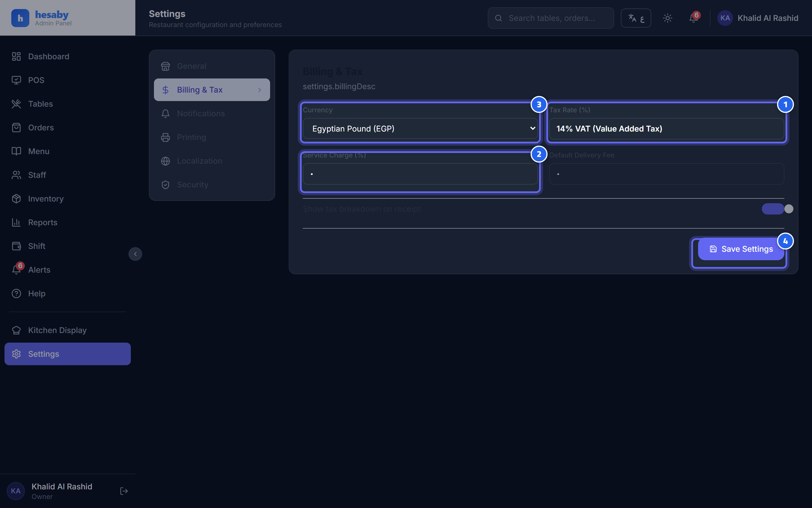Open Inventory in the sidebar
Image resolution: width=812 pixels, height=508 pixels.
67,199
